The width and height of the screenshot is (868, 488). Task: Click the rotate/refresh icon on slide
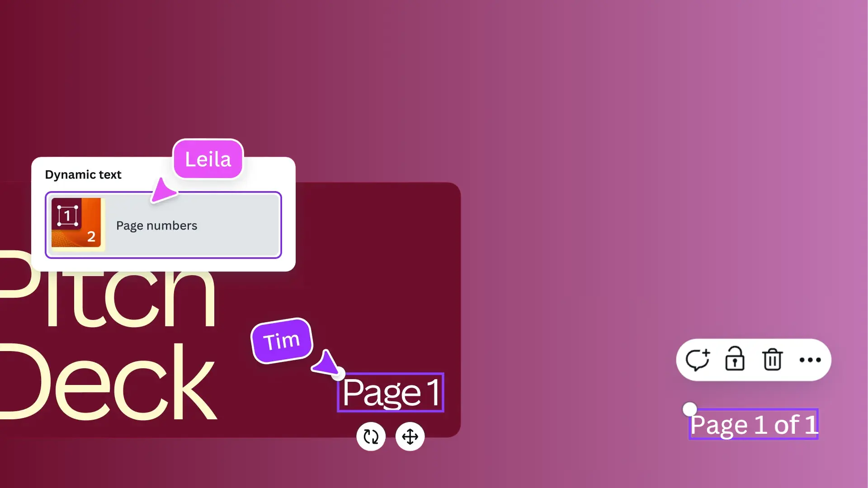(371, 437)
